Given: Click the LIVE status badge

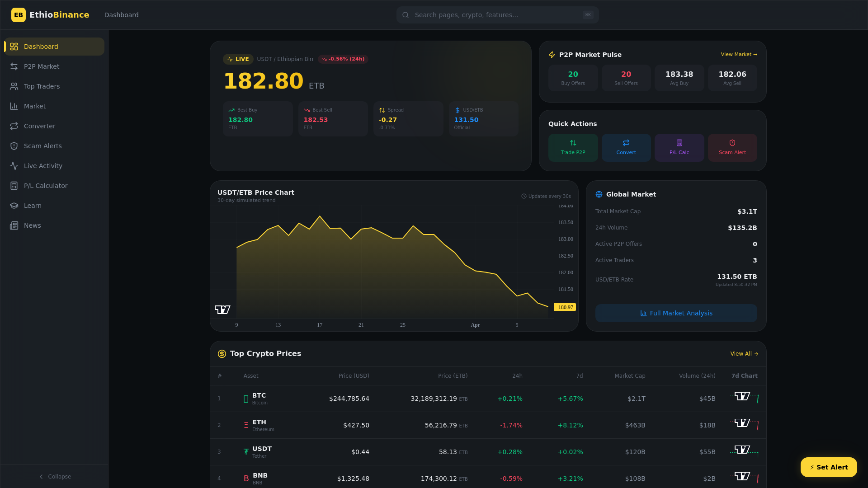Looking at the screenshot, I should click(238, 59).
